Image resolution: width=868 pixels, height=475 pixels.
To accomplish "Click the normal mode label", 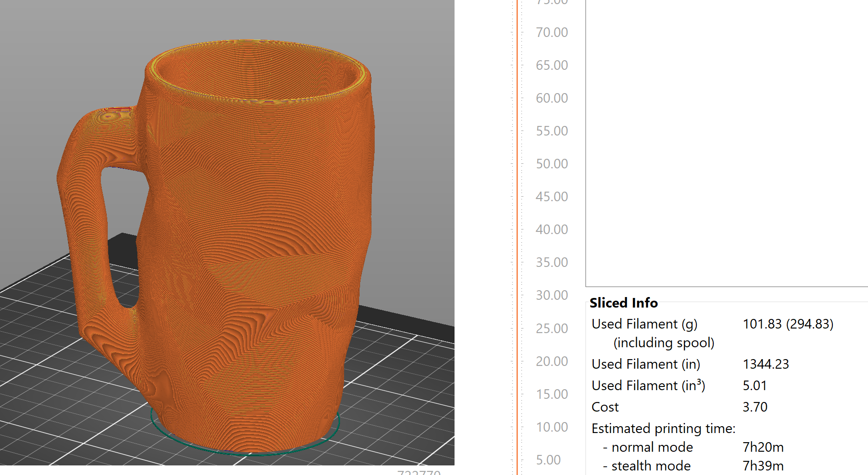I will 652,447.
